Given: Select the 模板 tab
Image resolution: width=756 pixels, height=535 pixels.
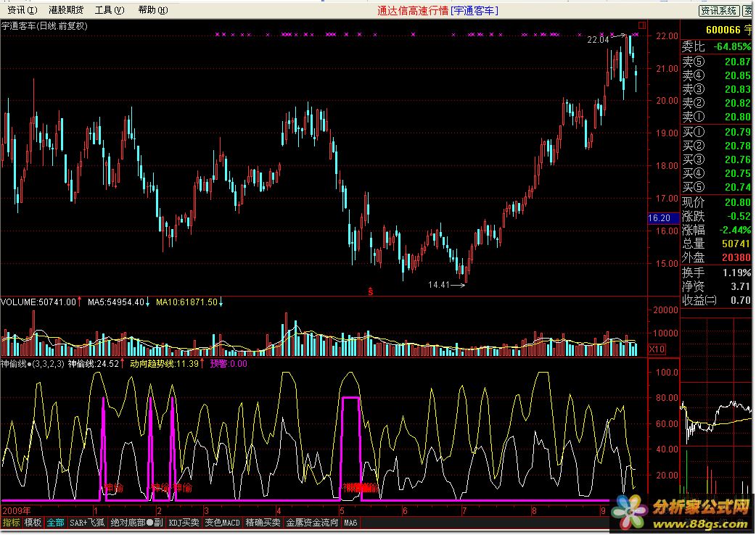Looking at the screenshot, I should 33,523.
